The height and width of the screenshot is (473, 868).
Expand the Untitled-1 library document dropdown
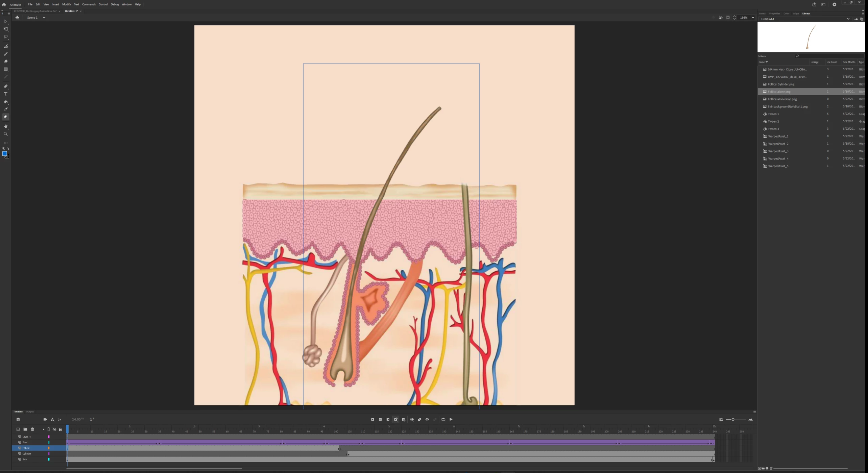[848, 19]
